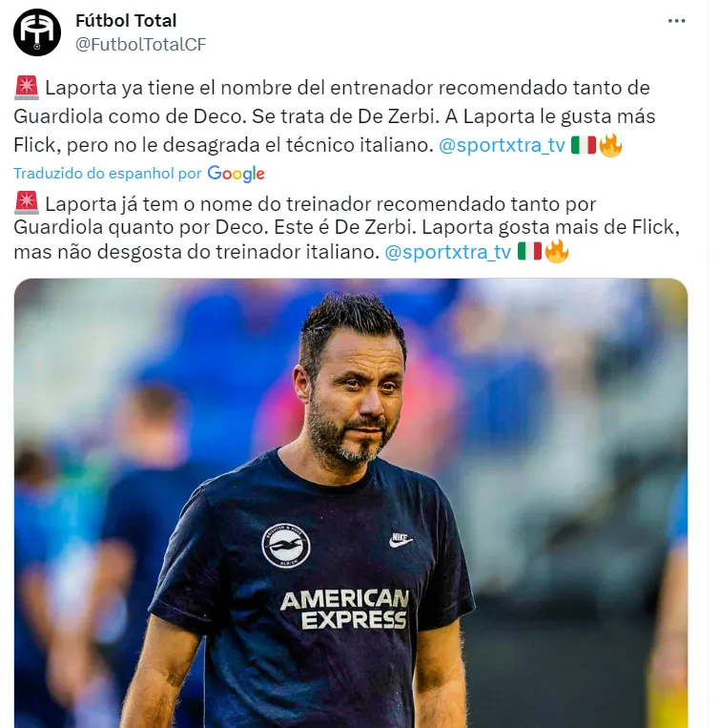Open the Fútbol Total profile avatar
Screen dimensions: 720x728
37,32
